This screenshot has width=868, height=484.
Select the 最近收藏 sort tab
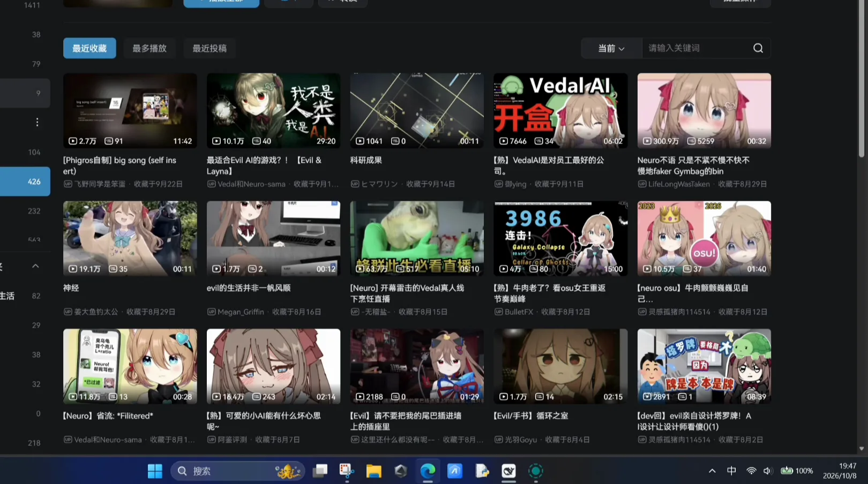click(89, 48)
